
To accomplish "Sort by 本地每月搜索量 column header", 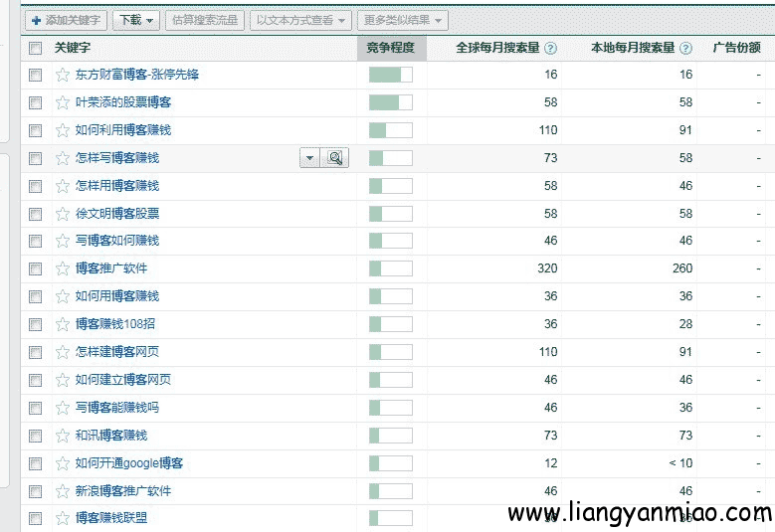I will coord(633,48).
